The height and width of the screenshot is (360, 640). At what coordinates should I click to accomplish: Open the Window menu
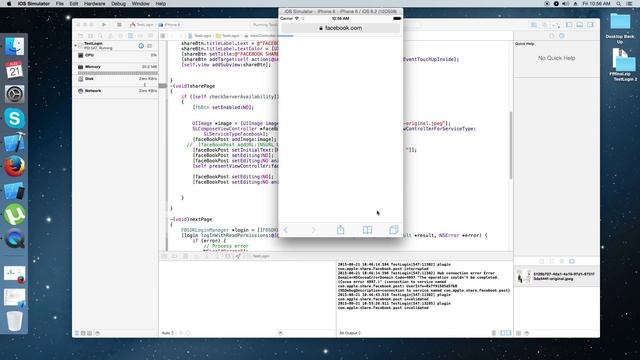click(140, 4)
